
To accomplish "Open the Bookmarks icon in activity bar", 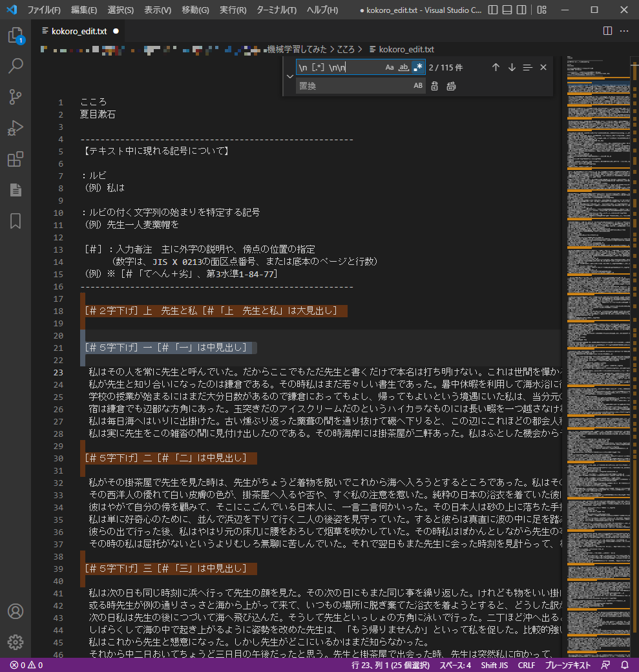I will pos(16,221).
